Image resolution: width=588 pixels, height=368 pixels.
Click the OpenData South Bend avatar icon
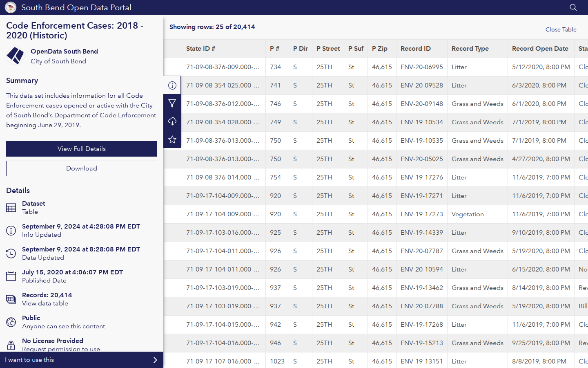click(16, 56)
